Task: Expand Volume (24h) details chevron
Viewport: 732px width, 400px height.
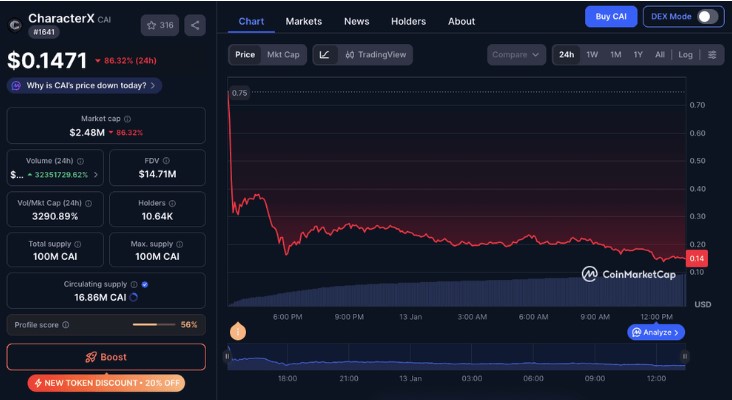Action: 96,175
